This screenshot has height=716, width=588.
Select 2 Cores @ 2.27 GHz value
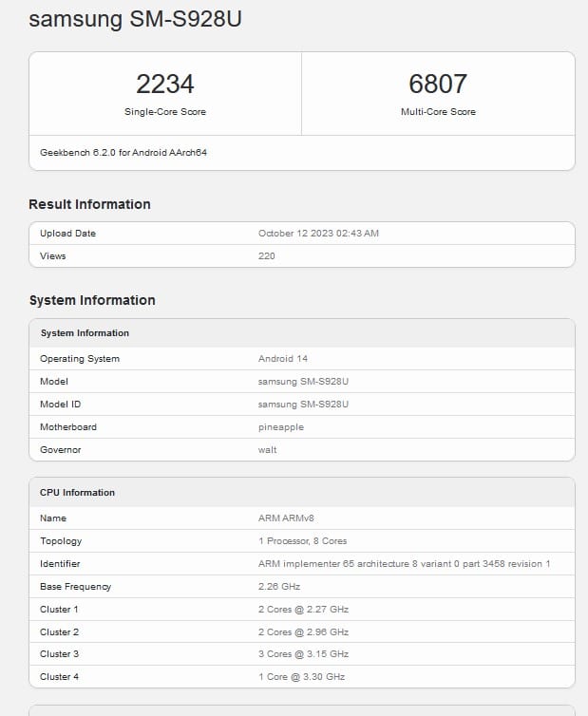coord(303,610)
